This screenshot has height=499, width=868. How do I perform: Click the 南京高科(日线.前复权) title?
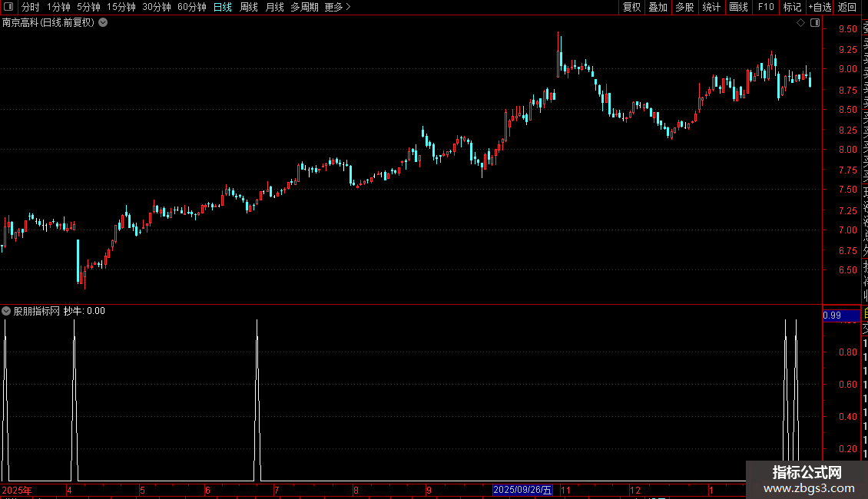(x=48, y=23)
